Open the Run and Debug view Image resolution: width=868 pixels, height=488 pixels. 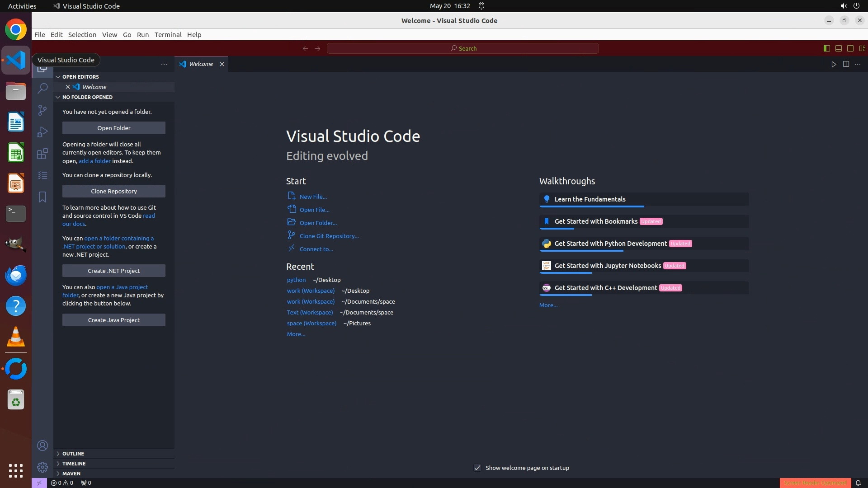42,132
